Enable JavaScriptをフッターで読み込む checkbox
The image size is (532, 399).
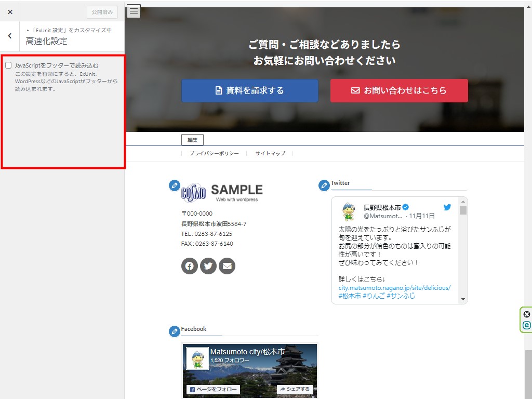coord(8,65)
